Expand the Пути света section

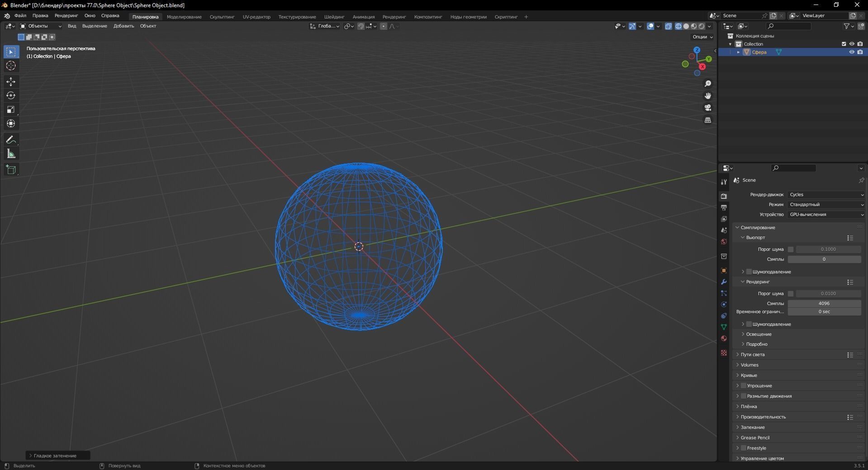pos(752,355)
